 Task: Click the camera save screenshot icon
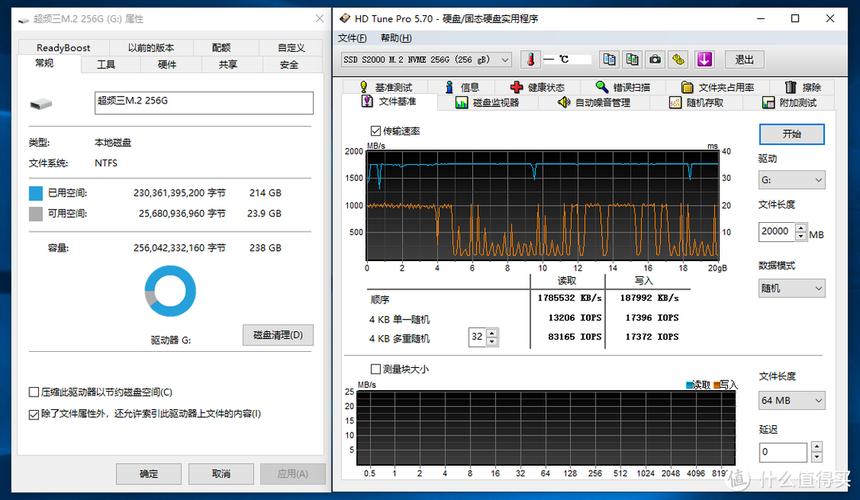coord(655,59)
